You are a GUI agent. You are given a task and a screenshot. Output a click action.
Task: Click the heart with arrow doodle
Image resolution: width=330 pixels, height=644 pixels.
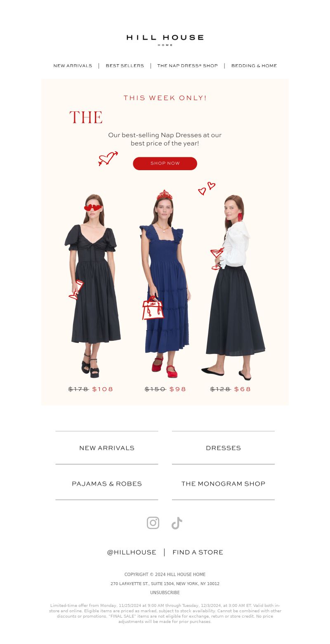click(x=108, y=159)
